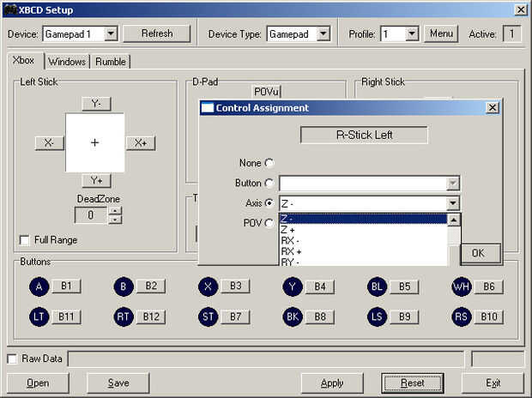Switch to the Xbox tab
Screen dimensions: 532x398
(x=24, y=61)
